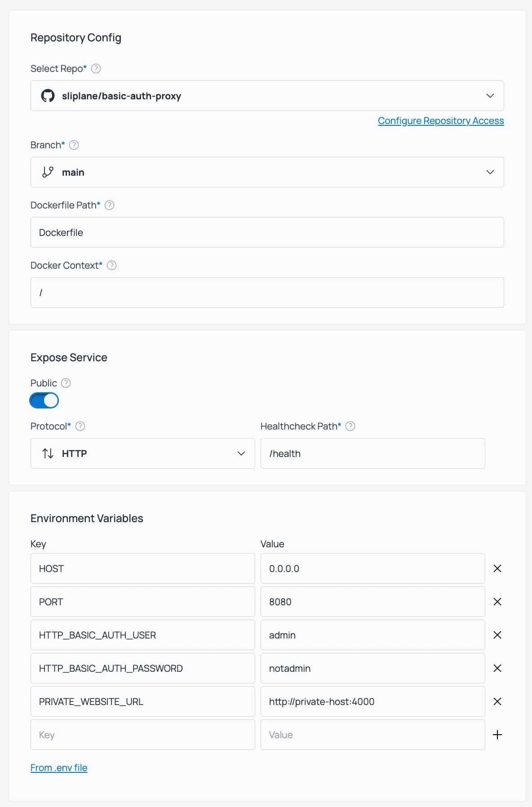The width and height of the screenshot is (532, 807).
Task: Click the Environment Variables heading
Action: click(87, 519)
